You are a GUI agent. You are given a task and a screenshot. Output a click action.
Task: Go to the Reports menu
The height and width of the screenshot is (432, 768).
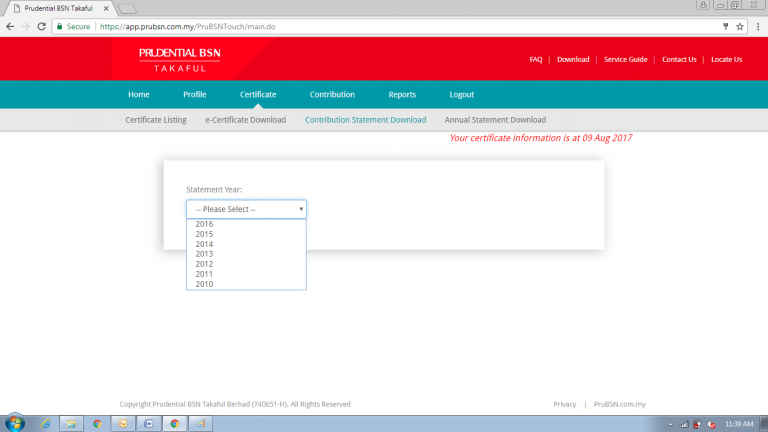402,94
